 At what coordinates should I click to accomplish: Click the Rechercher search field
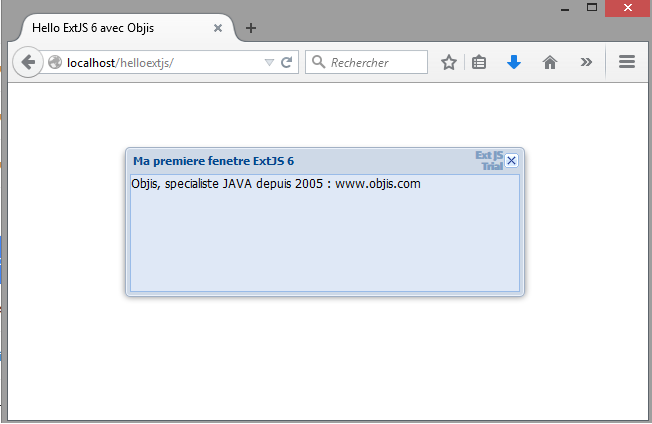tap(366, 62)
